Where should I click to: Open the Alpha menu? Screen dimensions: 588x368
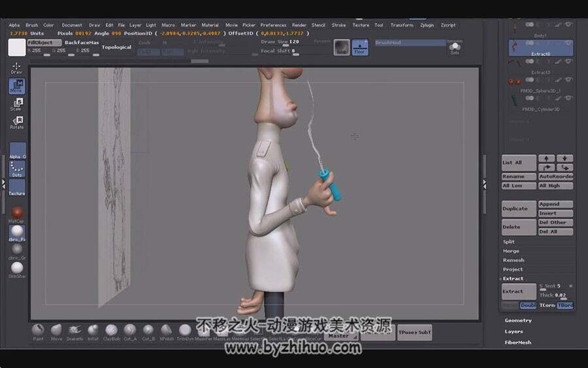point(14,25)
